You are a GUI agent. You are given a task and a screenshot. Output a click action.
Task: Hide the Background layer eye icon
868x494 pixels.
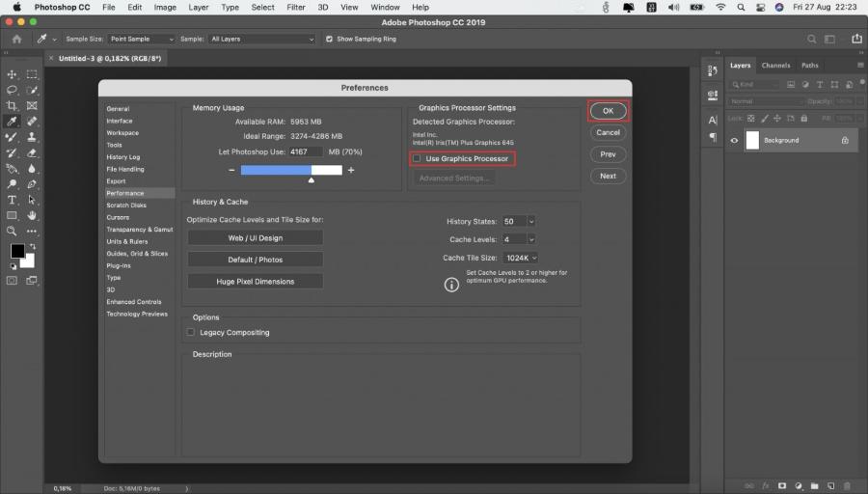click(x=734, y=140)
